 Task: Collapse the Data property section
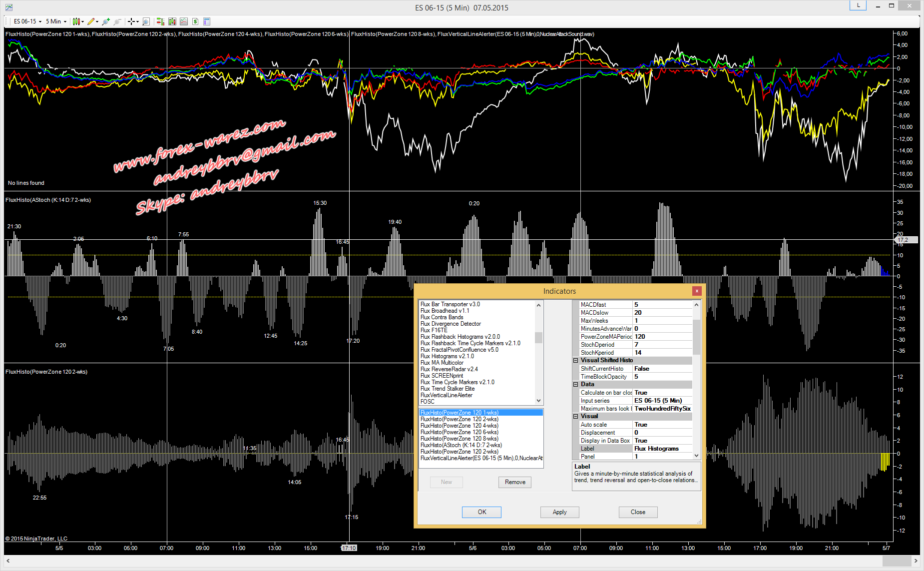(x=575, y=384)
